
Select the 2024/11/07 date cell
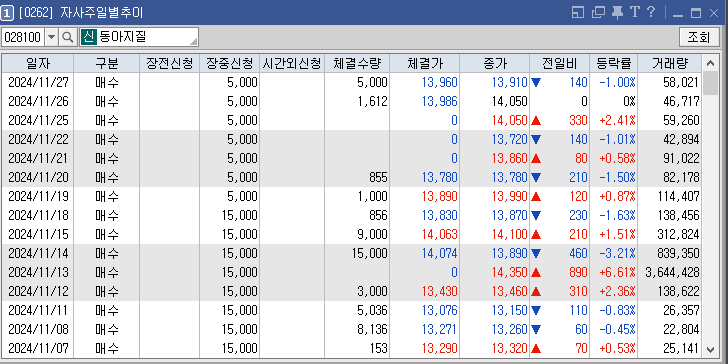click(38, 348)
